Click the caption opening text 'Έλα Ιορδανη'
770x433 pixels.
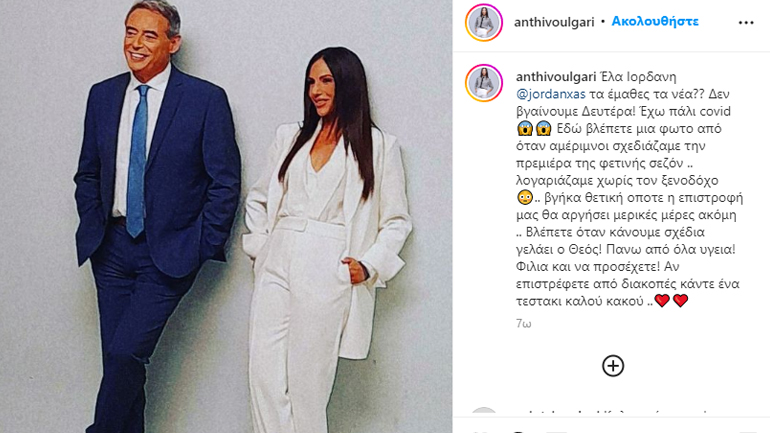[x=638, y=77]
